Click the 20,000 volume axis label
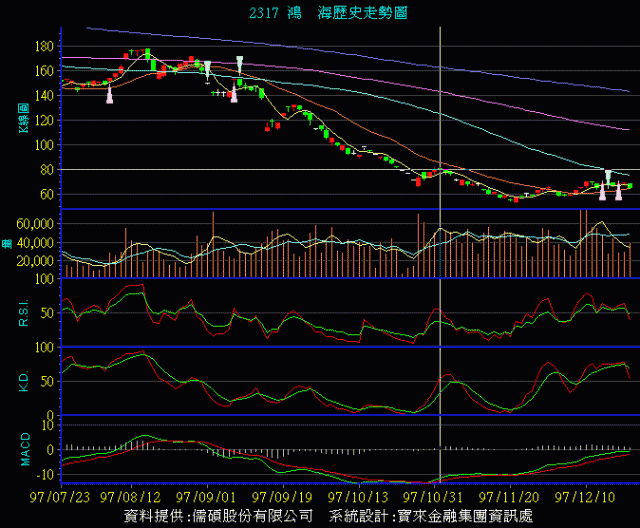The height and width of the screenshot is (528, 640). pos(35,261)
